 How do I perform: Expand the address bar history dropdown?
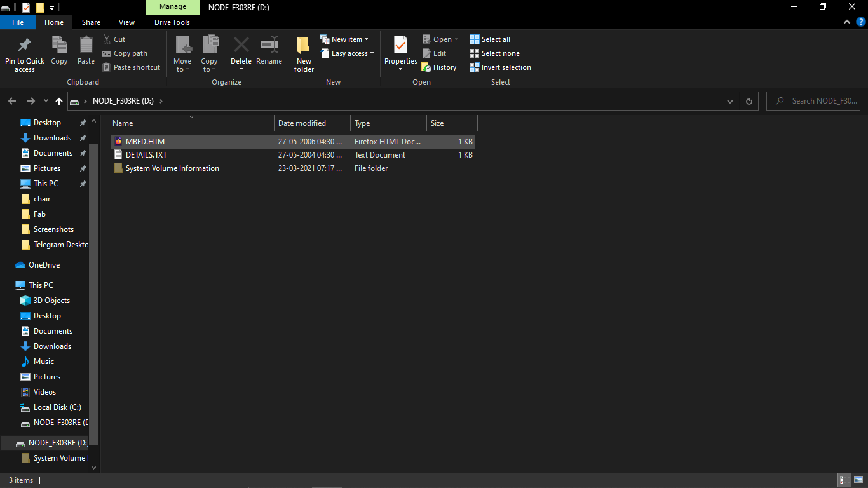[729, 101]
